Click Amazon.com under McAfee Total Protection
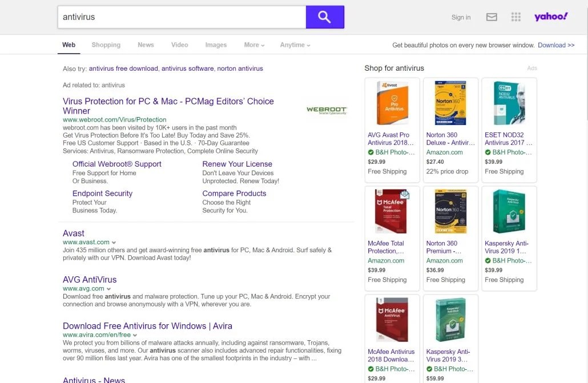The height and width of the screenshot is (383, 588). [x=386, y=261]
